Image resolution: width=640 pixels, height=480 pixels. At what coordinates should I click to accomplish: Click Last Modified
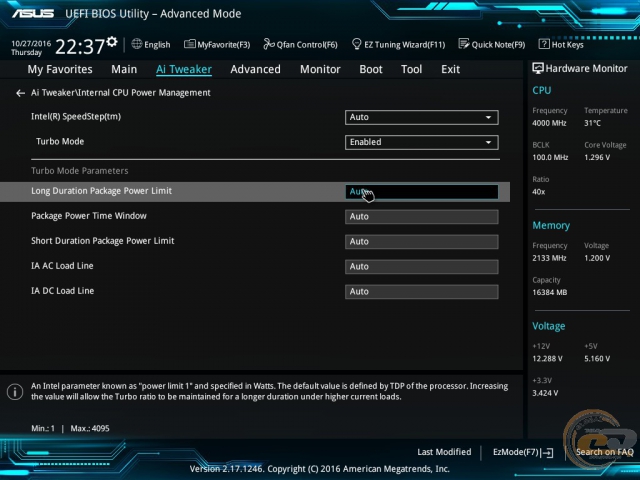coord(444,452)
